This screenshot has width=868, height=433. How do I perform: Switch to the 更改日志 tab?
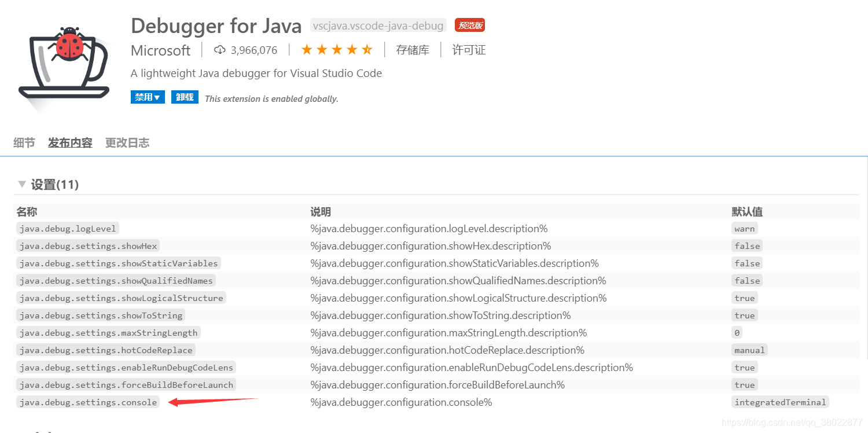[127, 142]
